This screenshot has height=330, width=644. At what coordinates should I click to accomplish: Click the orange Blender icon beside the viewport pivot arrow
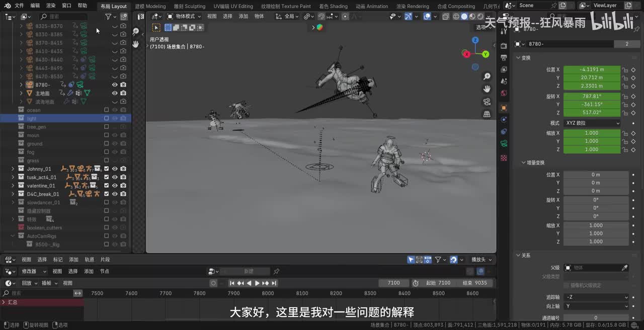point(319,27)
